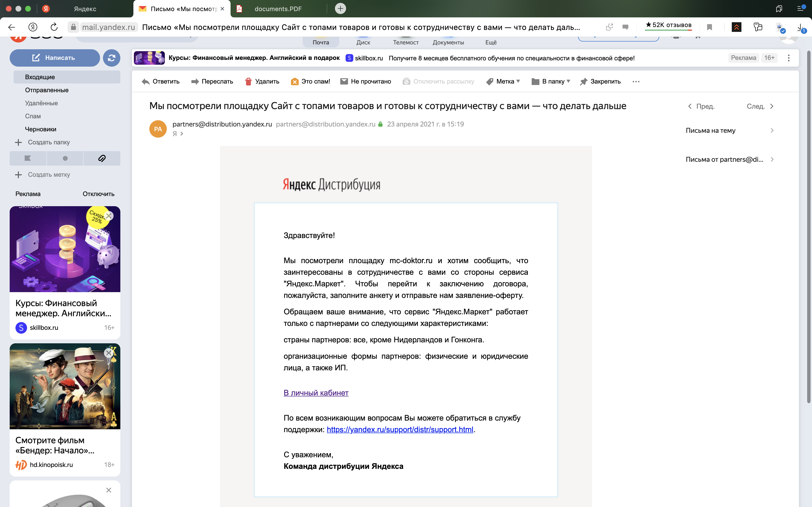Close the skillbox sidebar ad
812x507 pixels.
tap(109, 216)
